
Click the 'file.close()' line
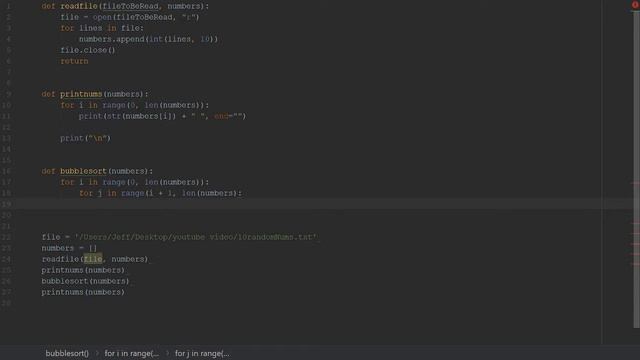[88, 50]
